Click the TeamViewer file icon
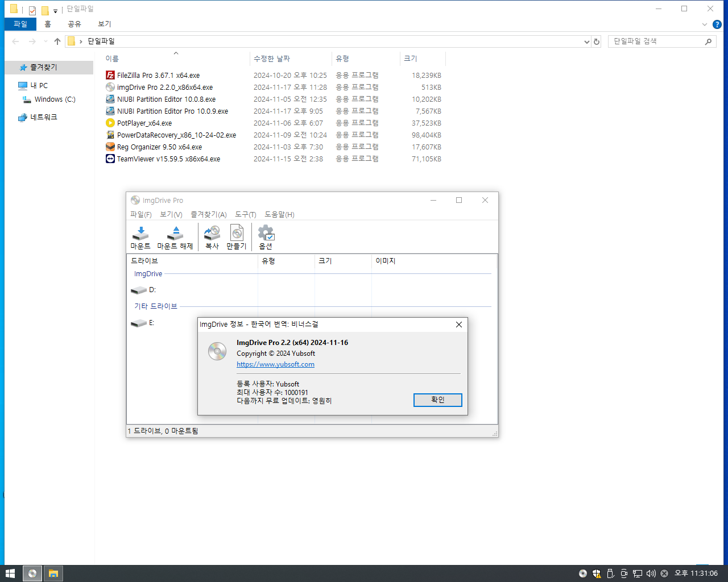Viewport: 728px width, 582px height. (110, 159)
